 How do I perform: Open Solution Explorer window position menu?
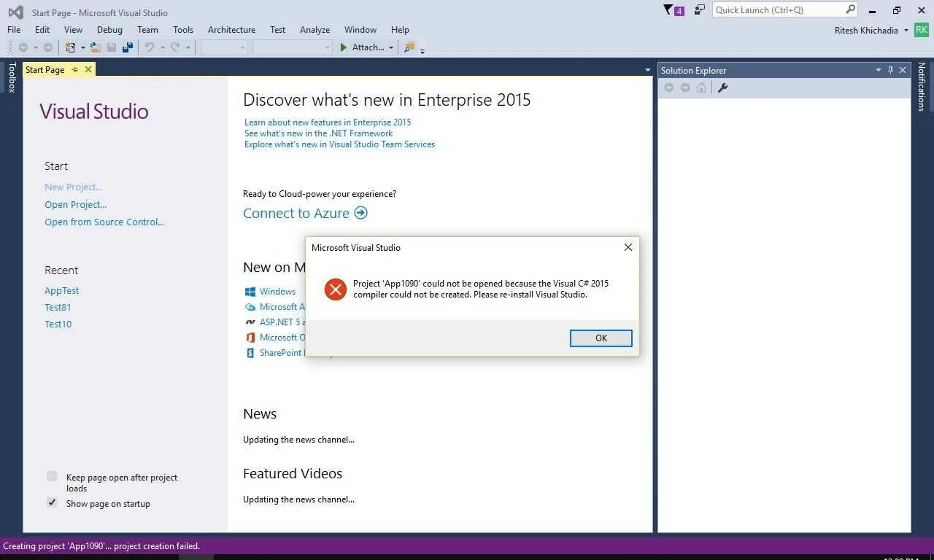[878, 70]
